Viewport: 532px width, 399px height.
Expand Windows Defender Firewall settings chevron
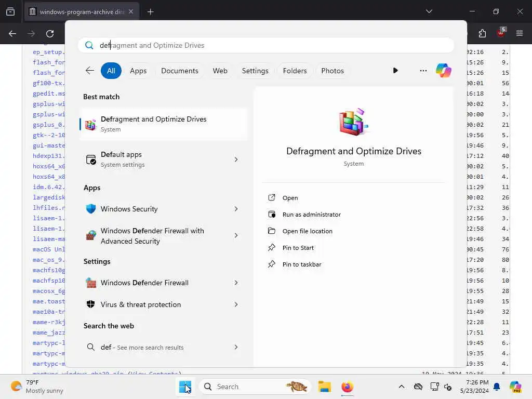pos(236,283)
